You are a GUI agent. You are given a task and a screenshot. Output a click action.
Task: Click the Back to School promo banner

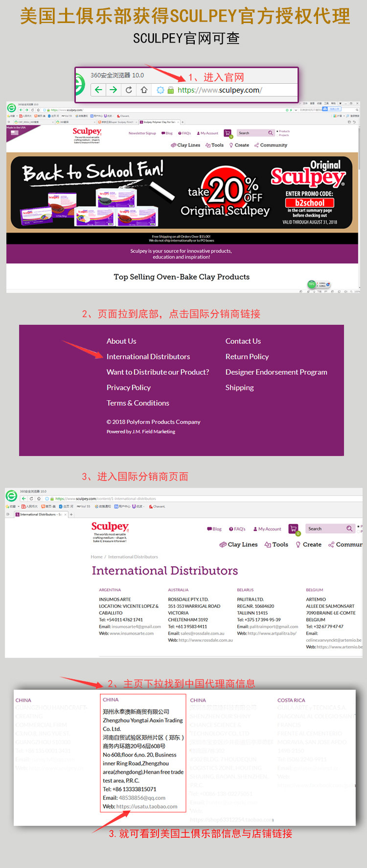tap(182, 193)
